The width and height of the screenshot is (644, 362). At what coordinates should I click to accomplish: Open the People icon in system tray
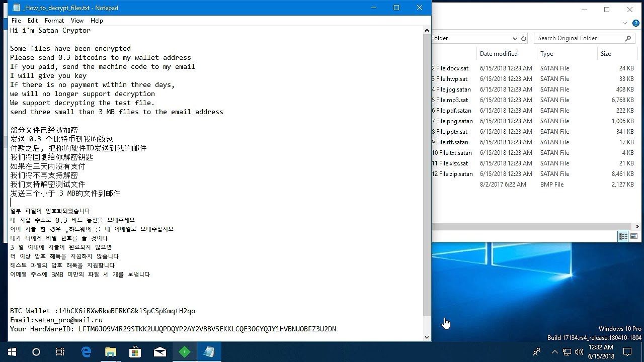[537, 352]
